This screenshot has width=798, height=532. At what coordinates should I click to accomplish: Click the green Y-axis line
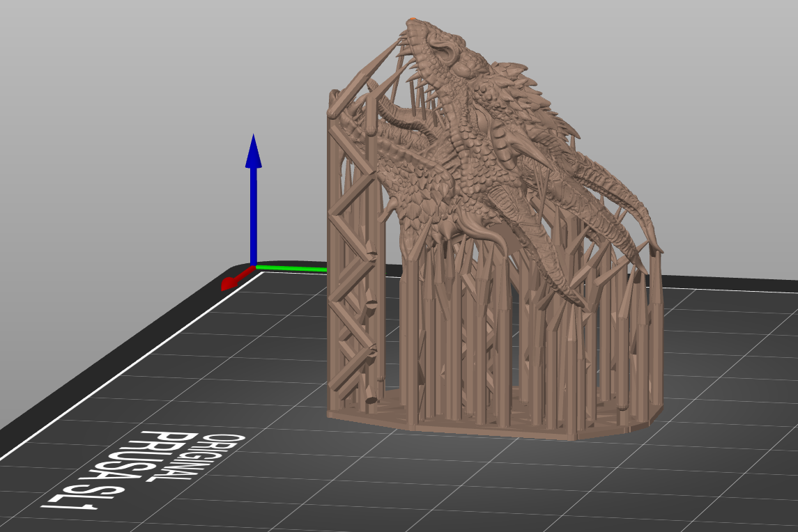[x=291, y=267]
